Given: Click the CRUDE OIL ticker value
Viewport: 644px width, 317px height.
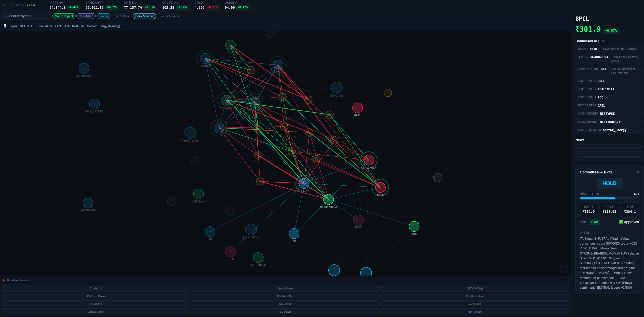Looking at the screenshot, I should pyautogui.click(x=168, y=7).
